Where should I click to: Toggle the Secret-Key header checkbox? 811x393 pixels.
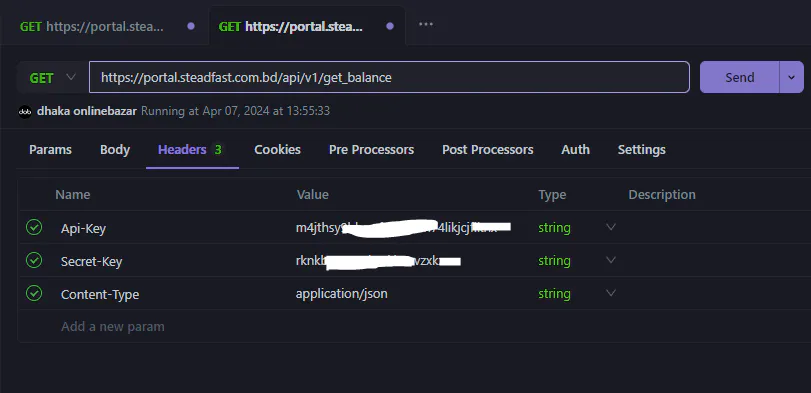pos(34,260)
